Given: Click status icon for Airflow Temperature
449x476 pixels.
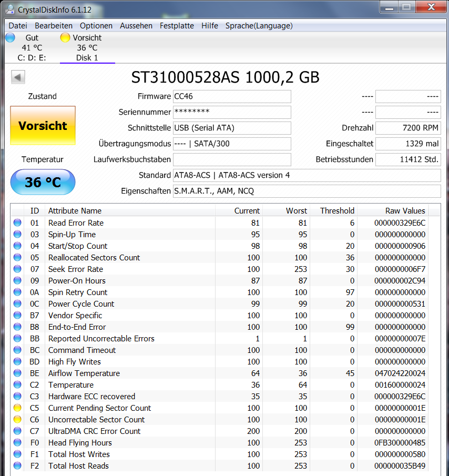Looking at the screenshot, I should (x=17, y=373).
